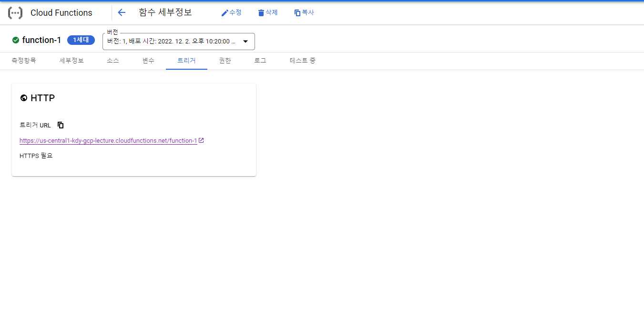Select the 트리거 tab
Screen dimensions: 644x326
pyautogui.click(x=186, y=61)
